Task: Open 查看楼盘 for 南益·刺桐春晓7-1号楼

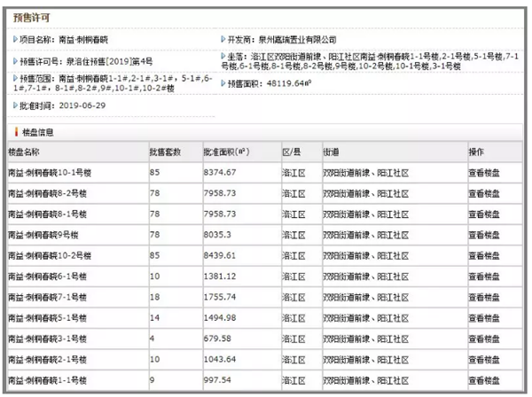Action: (x=484, y=298)
